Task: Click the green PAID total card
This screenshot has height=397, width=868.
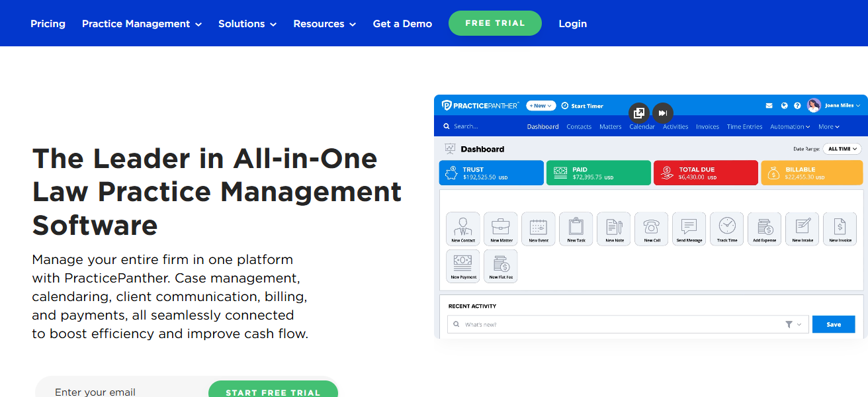Action: tap(598, 173)
